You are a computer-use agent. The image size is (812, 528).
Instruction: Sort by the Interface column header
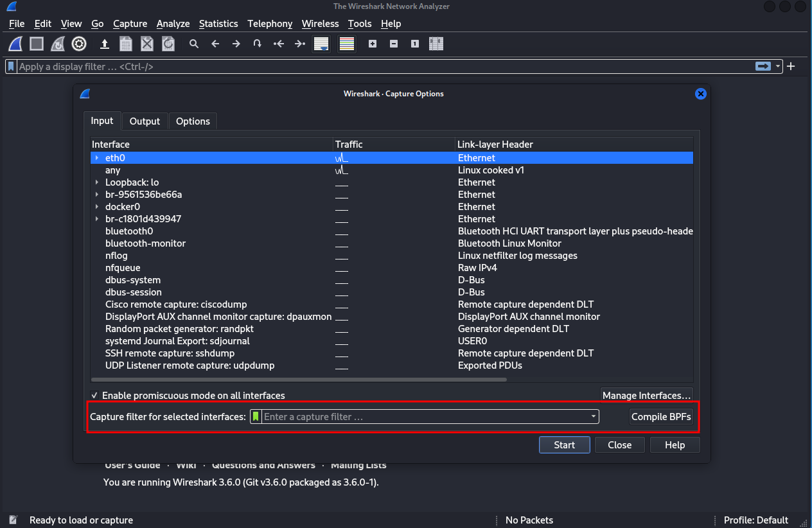pos(212,145)
